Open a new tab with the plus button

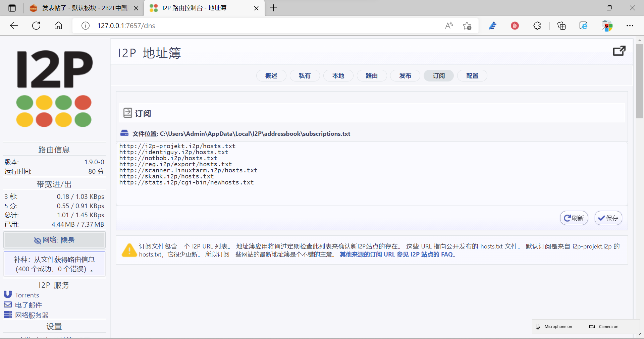click(273, 8)
